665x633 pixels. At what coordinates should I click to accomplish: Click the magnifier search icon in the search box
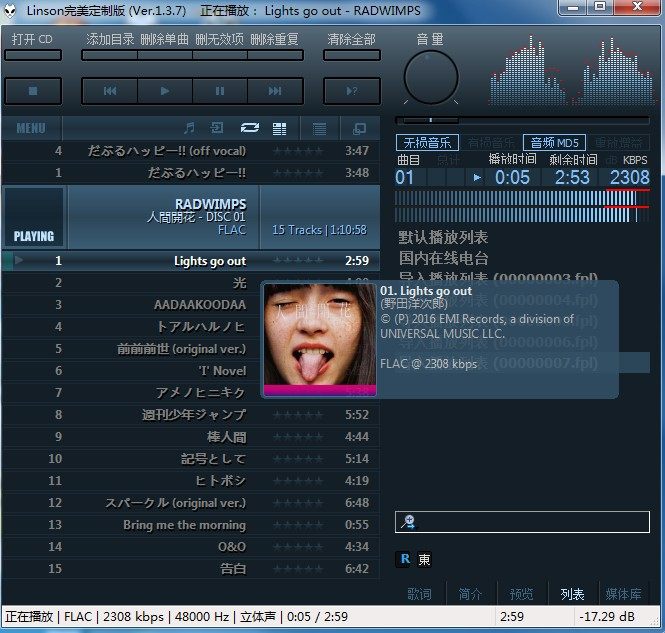point(409,522)
